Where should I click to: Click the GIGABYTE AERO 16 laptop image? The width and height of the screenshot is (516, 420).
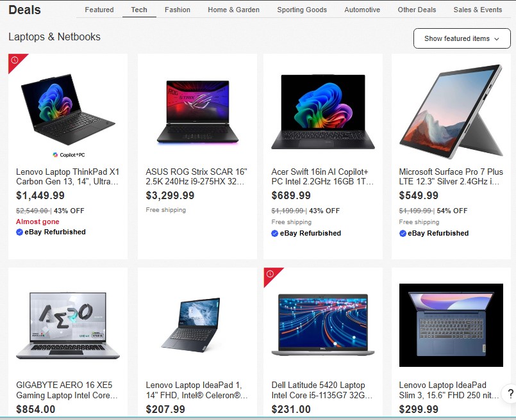click(x=68, y=325)
